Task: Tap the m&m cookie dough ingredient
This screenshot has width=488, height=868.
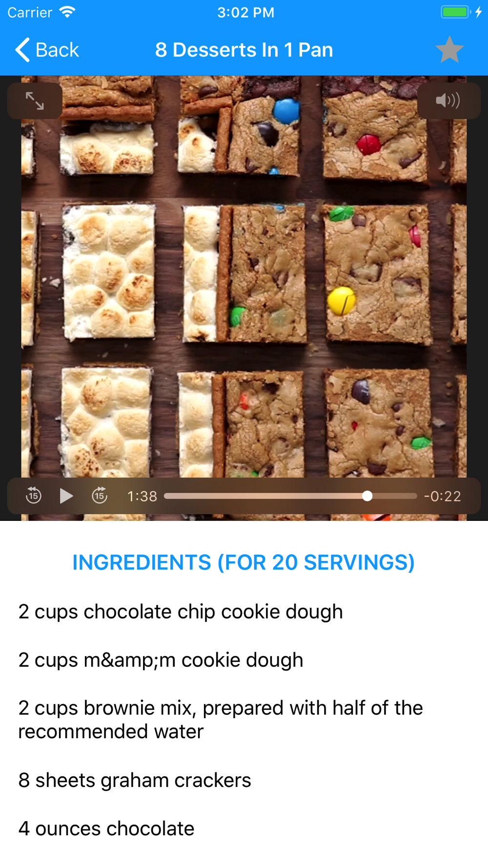Action: 161,660
